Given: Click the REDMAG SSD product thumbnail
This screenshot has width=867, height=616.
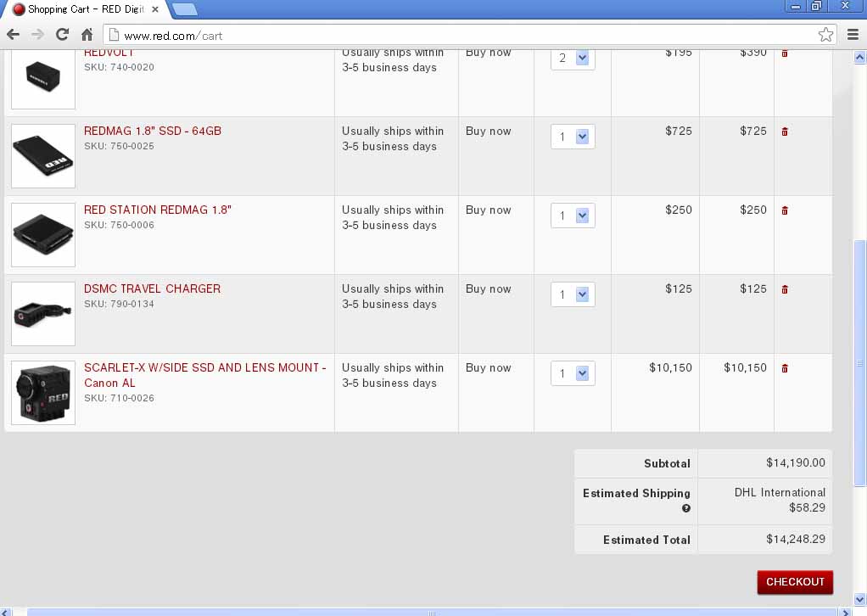Looking at the screenshot, I should click(x=43, y=156).
